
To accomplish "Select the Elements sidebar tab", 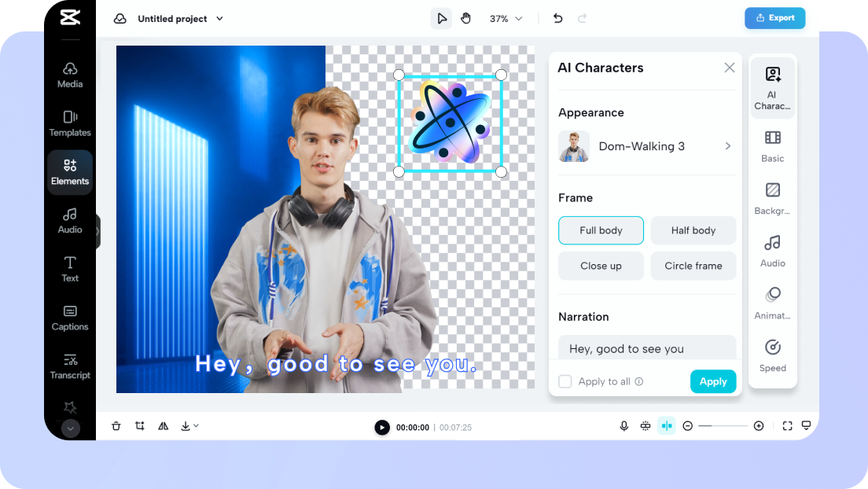I will (70, 172).
